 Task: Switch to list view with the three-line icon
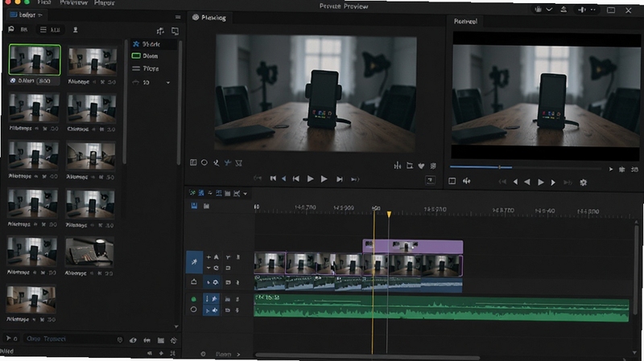pos(43,30)
